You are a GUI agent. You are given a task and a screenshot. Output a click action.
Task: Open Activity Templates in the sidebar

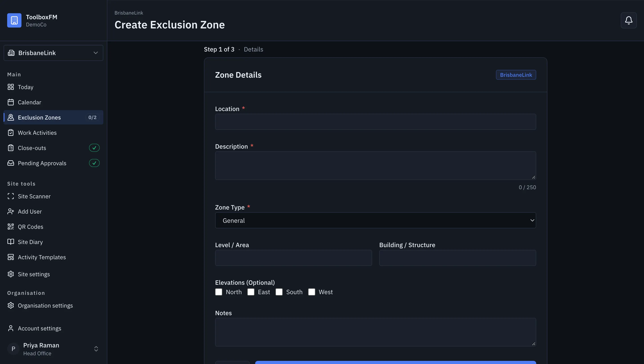click(53, 257)
